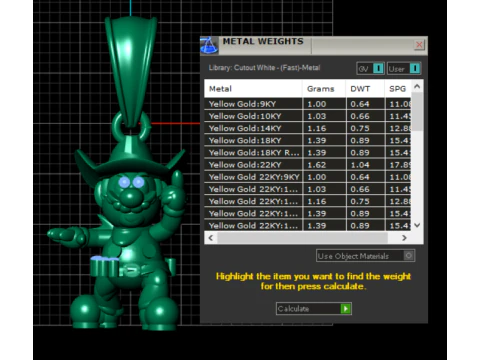Click the pendant bail on the model
Image resolution: width=480 pixels, height=360 pixels.
(x=131, y=72)
